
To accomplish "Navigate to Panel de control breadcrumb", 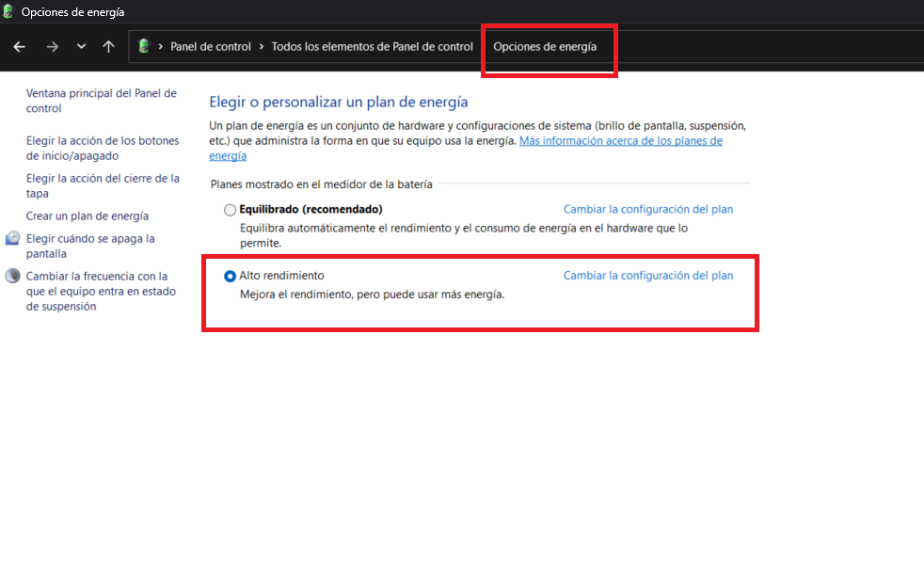I will click(x=211, y=46).
